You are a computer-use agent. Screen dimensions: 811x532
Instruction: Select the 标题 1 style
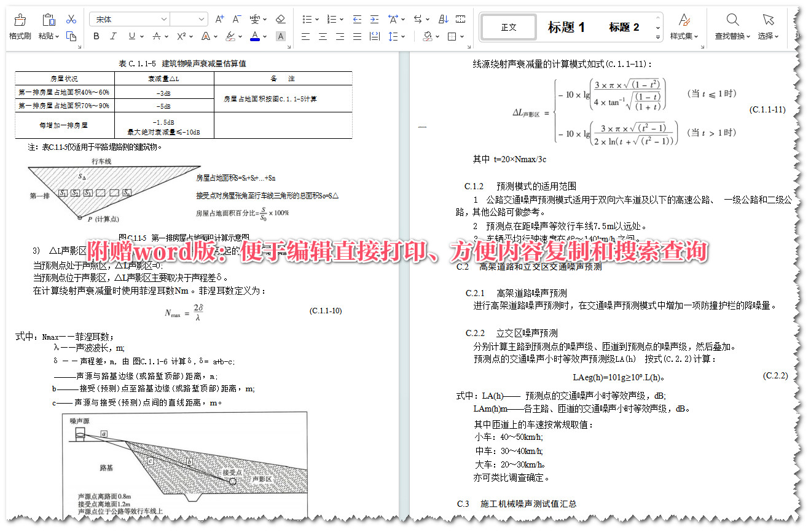pyautogui.click(x=567, y=27)
